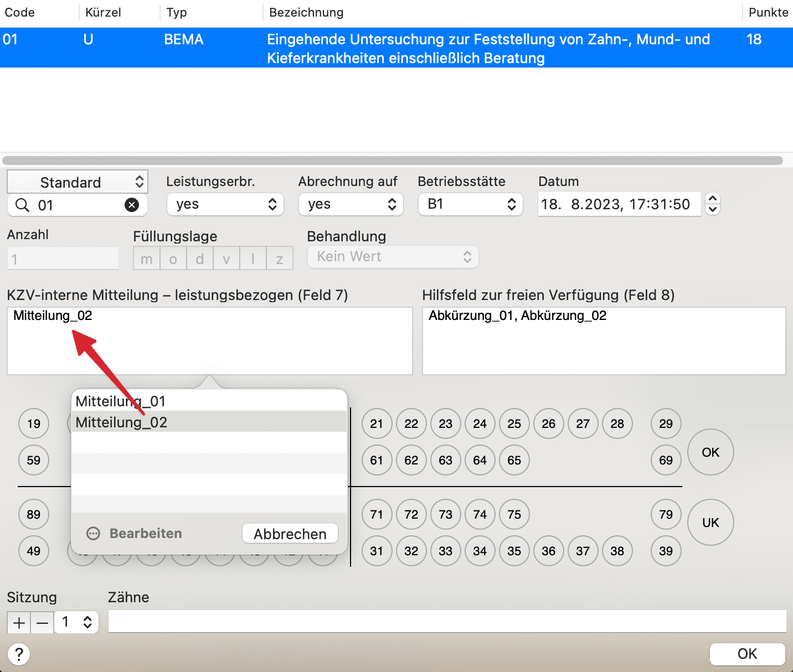The height and width of the screenshot is (672, 793).
Task: Select tooth 27
Action: point(583,424)
